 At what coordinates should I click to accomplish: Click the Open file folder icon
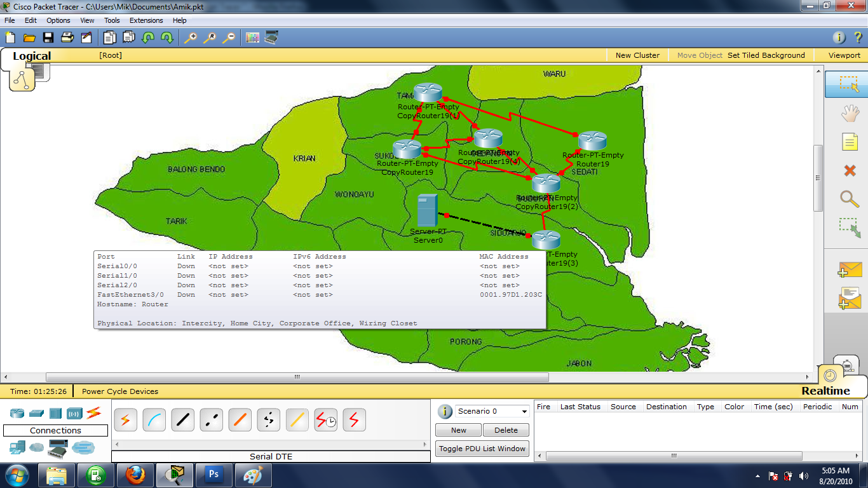[x=29, y=37]
